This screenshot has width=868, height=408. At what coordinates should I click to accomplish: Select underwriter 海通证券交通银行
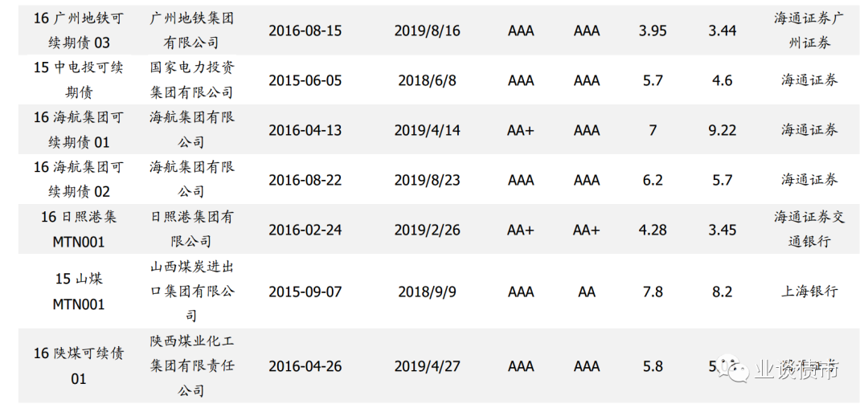click(x=809, y=229)
